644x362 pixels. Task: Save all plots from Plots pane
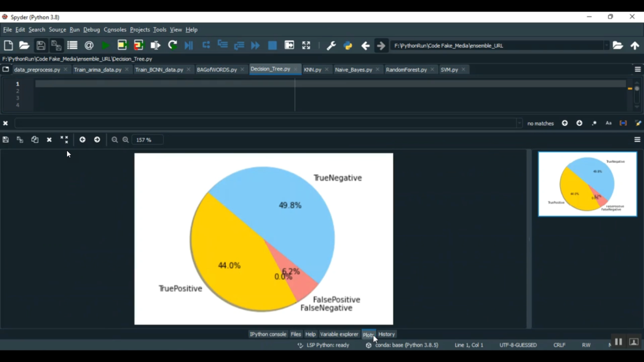click(20, 140)
